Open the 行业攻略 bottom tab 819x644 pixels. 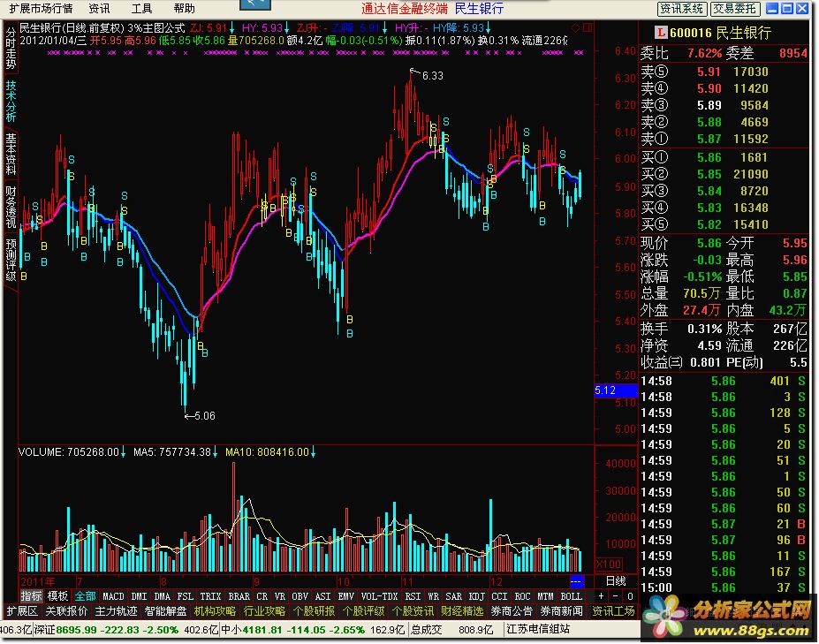click(264, 611)
